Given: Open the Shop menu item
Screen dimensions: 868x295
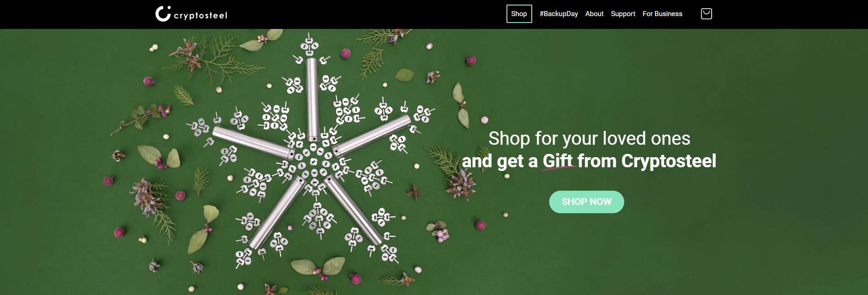Looking at the screenshot, I should (519, 14).
